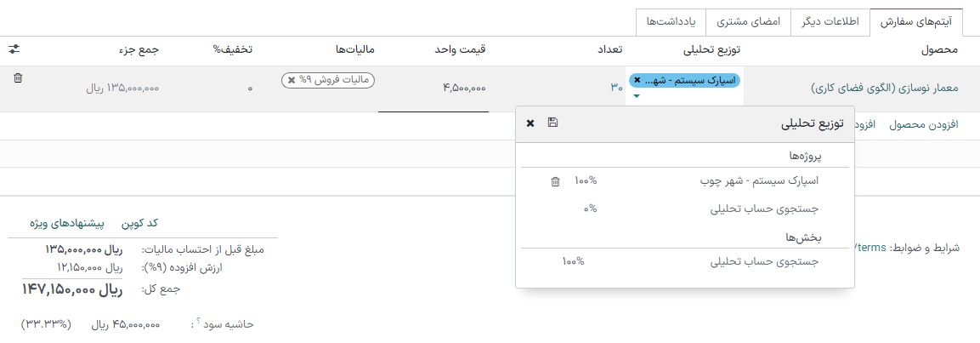The width and height of the screenshot is (980, 343).
Task: Expand the analytic distribution dropdown caret
Action: (x=636, y=96)
